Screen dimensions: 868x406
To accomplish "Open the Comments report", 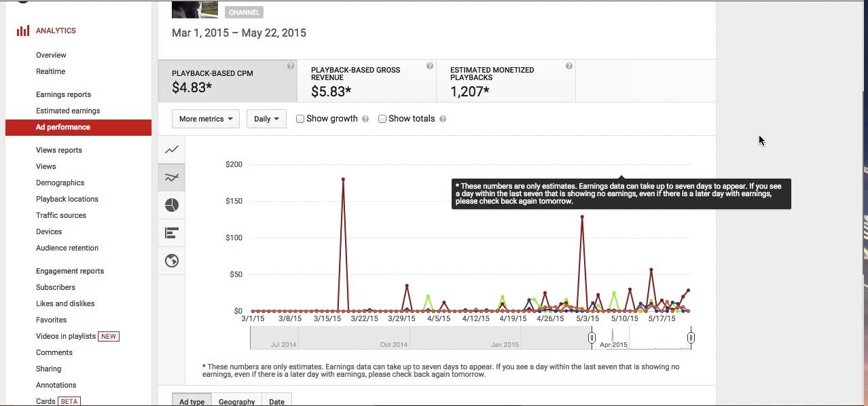I will coord(54,352).
